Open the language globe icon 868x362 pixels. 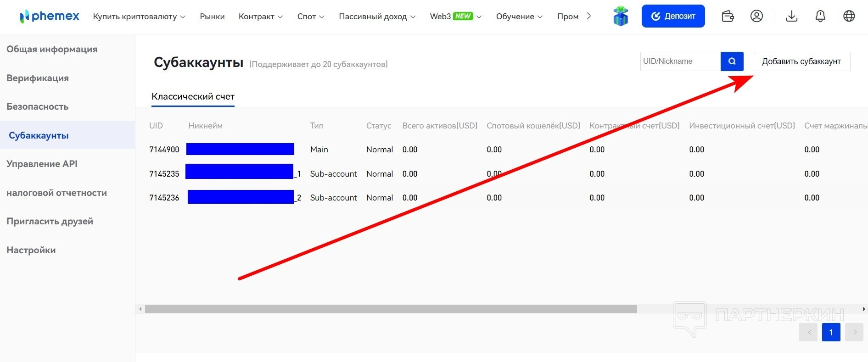[x=849, y=17]
